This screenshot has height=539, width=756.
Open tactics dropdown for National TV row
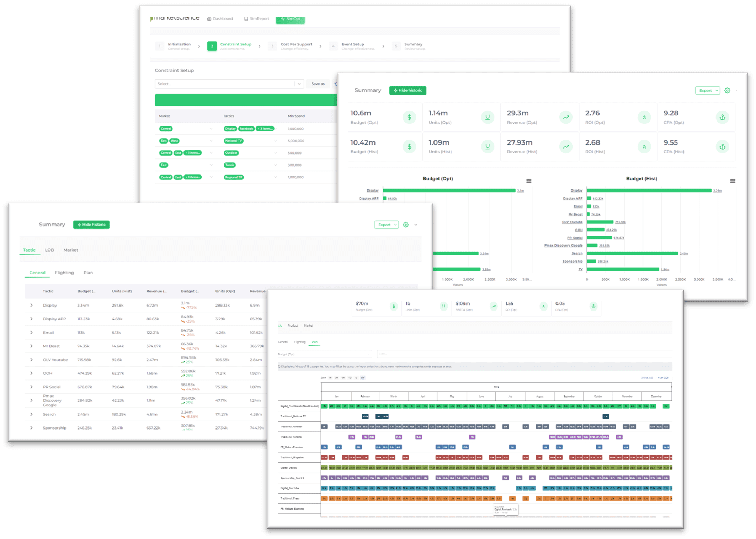tap(276, 141)
